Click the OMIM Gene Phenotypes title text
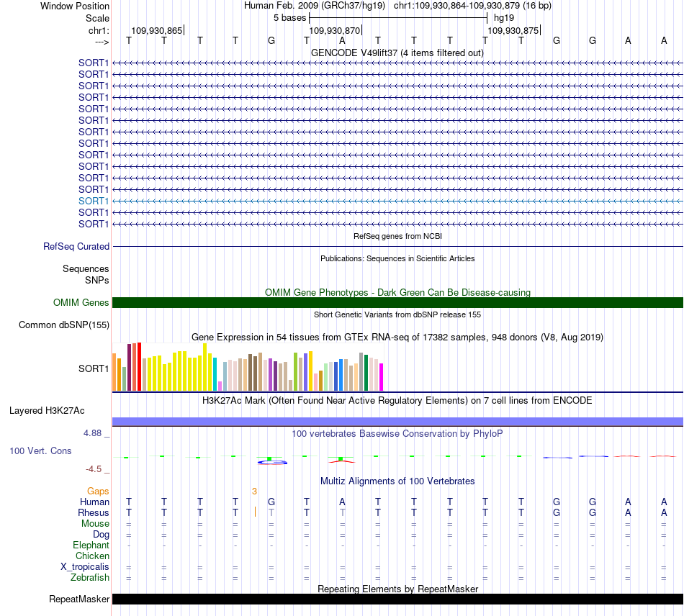This screenshot has width=684, height=616. tap(397, 292)
